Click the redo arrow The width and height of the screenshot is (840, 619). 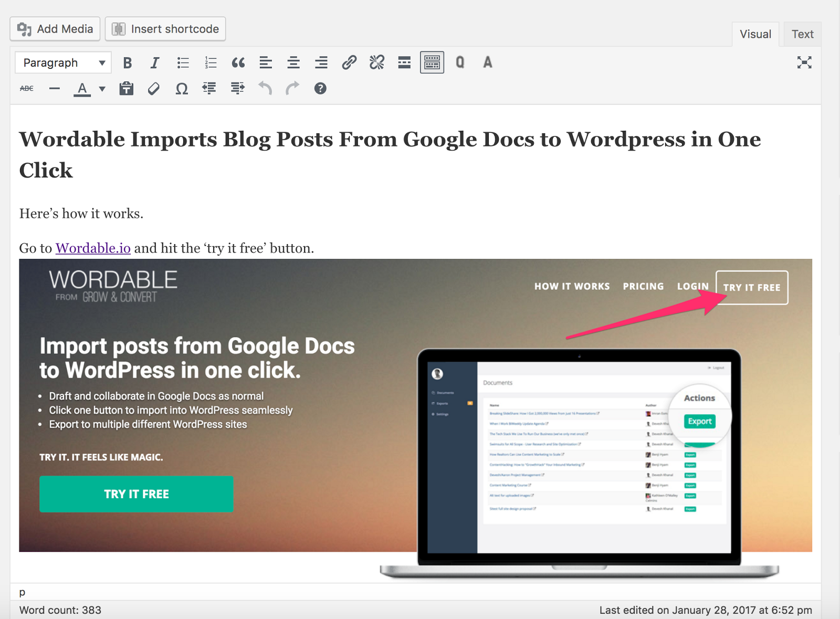pos(292,89)
